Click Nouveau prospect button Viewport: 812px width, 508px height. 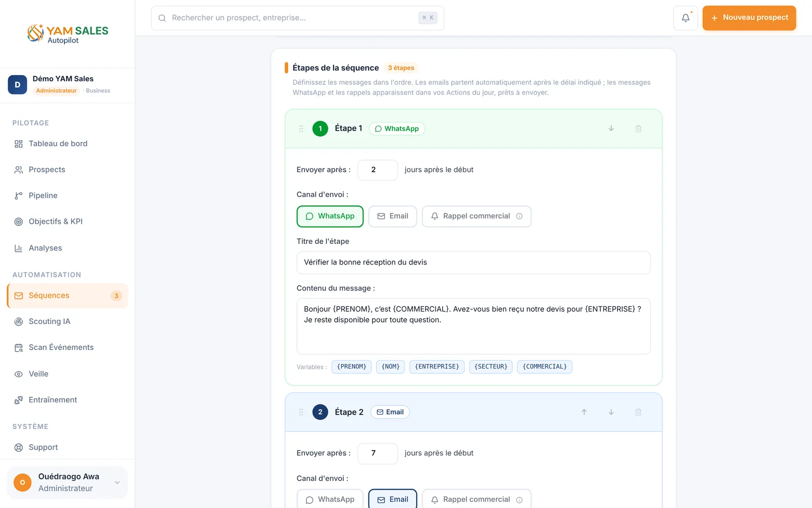pos(749,18)
